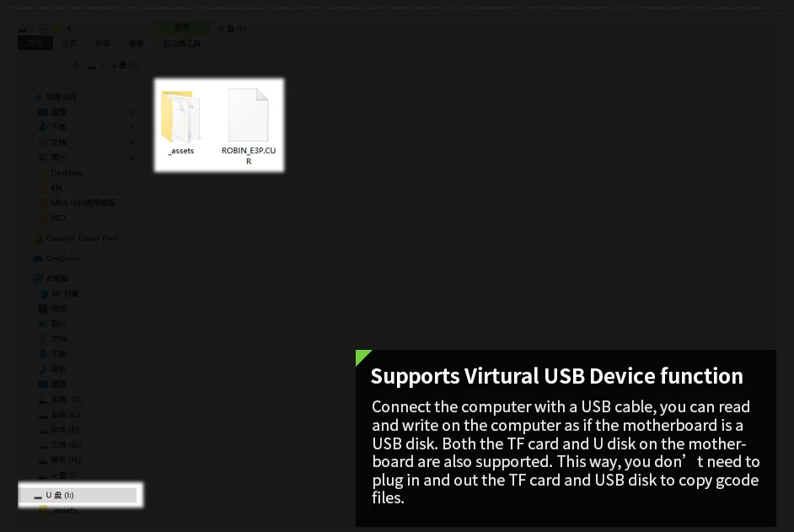Click the address bar chevron before U 盘
794x532 pixels.
[103, 66]
